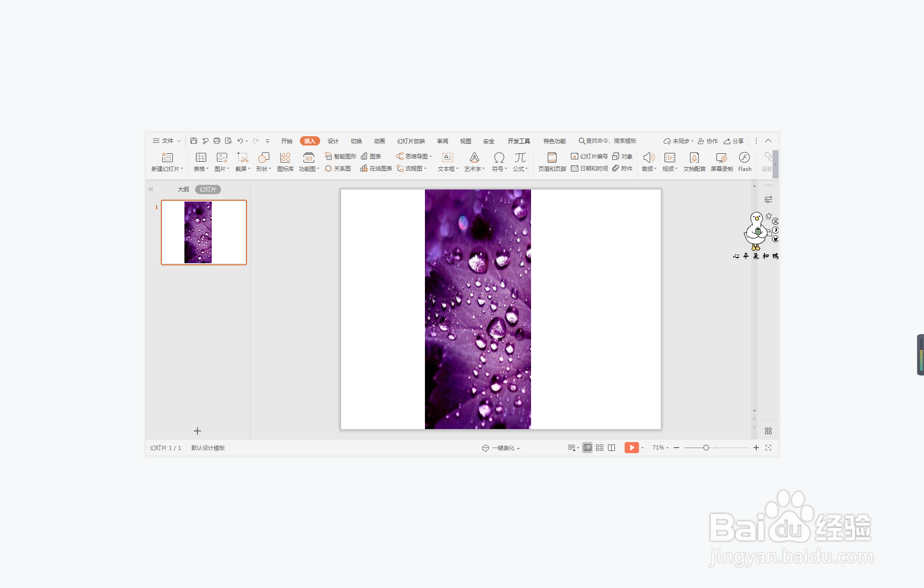Click the 截屏 screenshot tool icon
The height and width of the screenshot is (588, 924).
pyautogui.click(x=242, y=158)
